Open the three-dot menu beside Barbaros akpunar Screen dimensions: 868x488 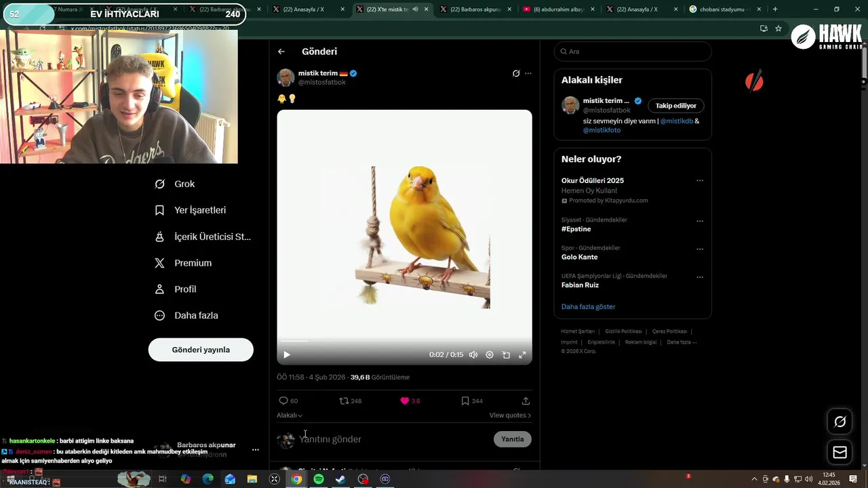256,449
